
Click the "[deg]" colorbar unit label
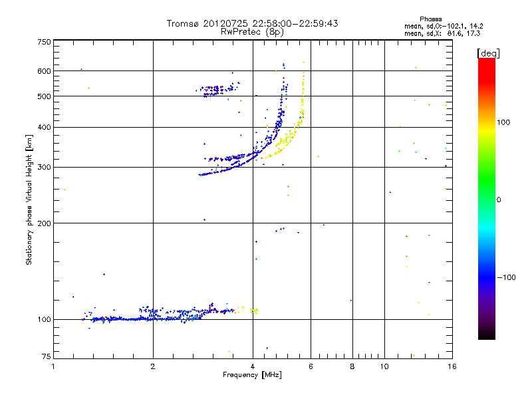[x=488, y=53]
